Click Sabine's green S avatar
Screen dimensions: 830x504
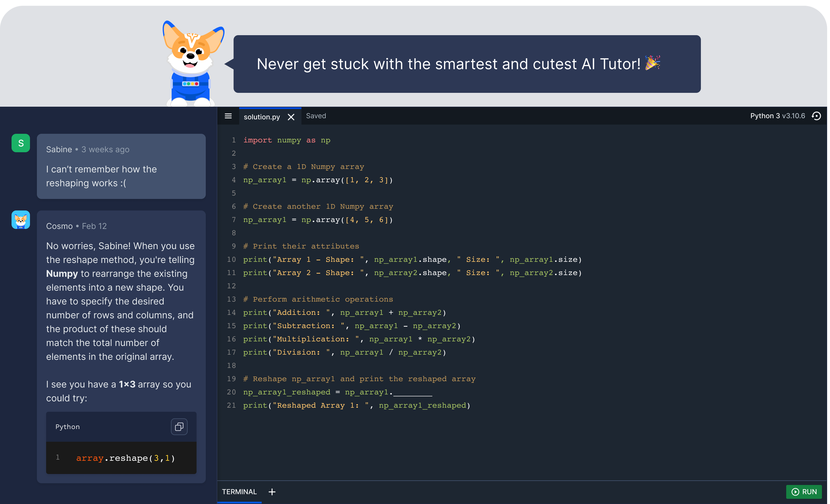(x=21, y=143)
